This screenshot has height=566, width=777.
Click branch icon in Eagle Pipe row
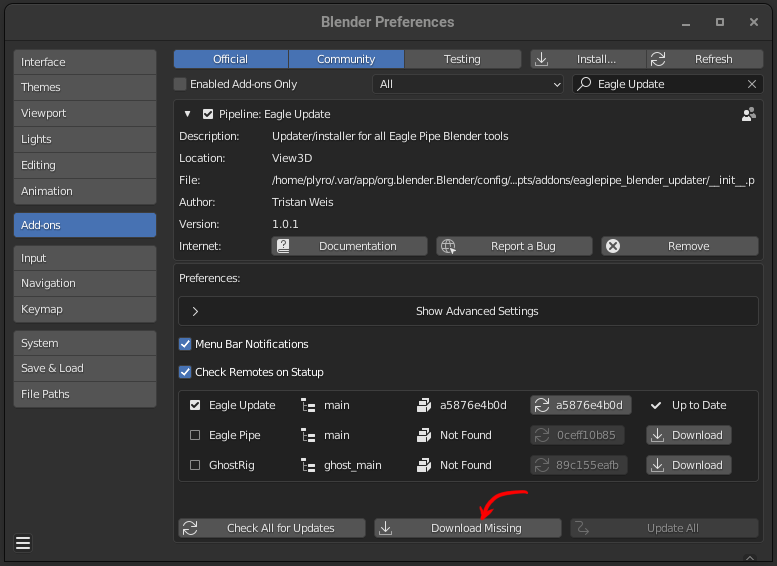[x=308, y=435]
